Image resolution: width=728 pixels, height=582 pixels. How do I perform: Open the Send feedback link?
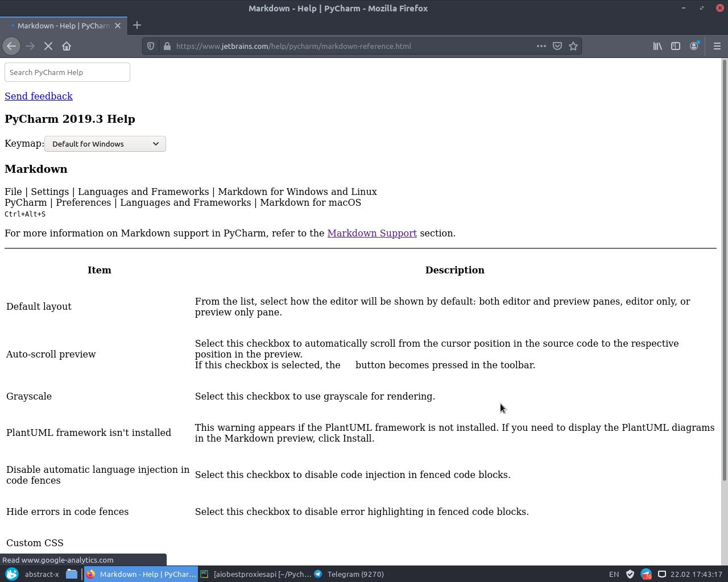pyautogui.click(x=39, y=96)
